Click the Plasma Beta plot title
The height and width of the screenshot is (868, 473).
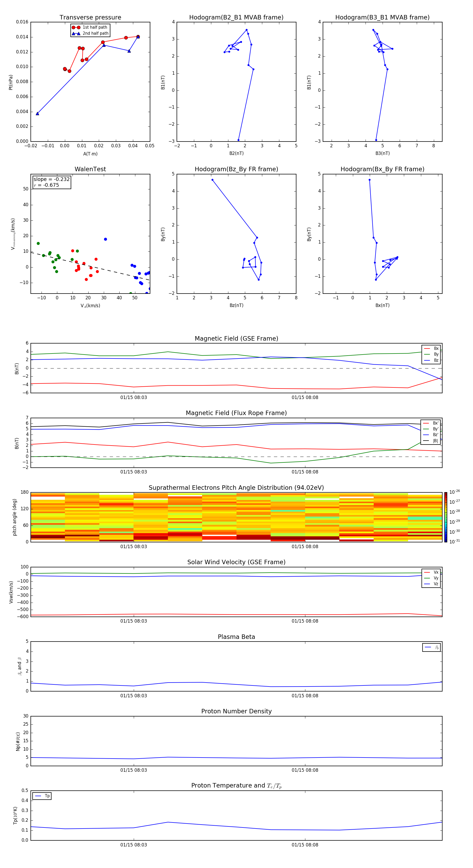(x=236, y=637)
